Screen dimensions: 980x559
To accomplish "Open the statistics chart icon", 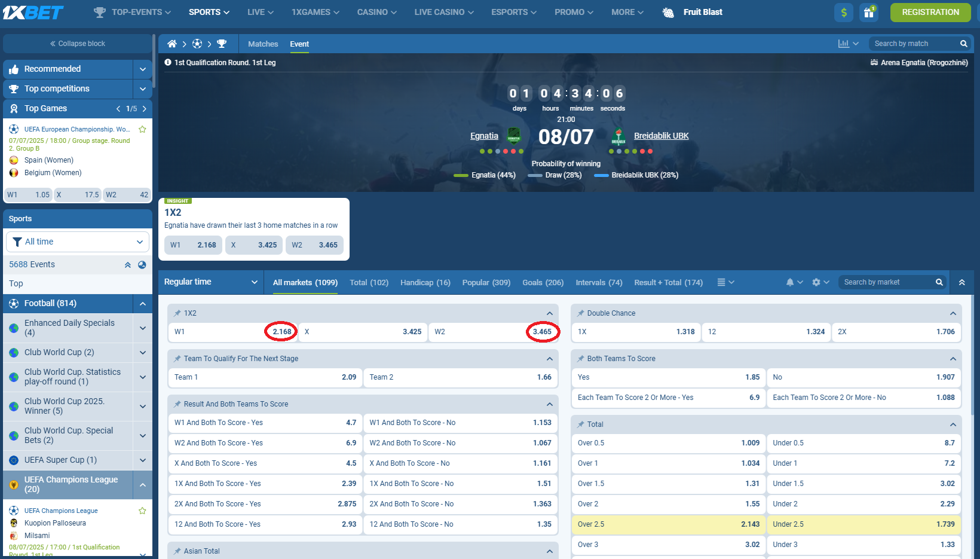I will pyautogui.click(x=843, y=44).
